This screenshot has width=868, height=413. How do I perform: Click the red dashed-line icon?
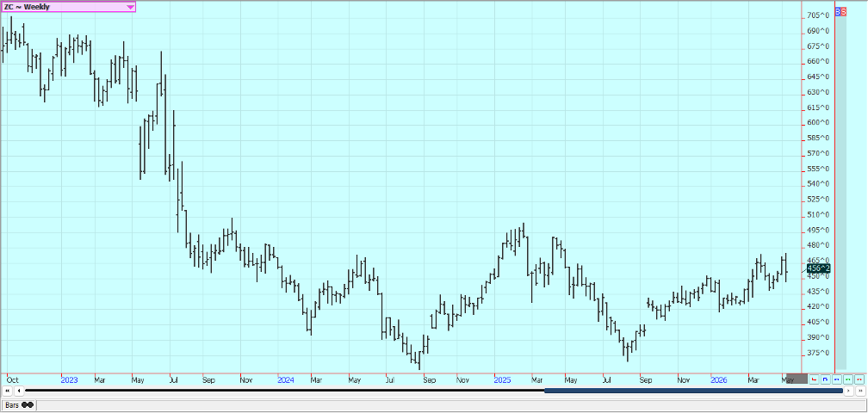tap(859, 379)
